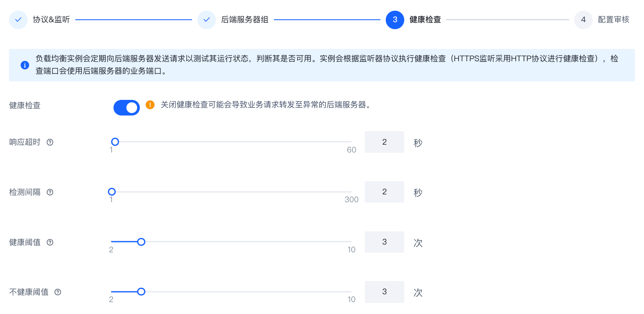Click the blue info icon in the notice banner
The width and height of the screenshot is (644, 314).
[x=25, y=65]
